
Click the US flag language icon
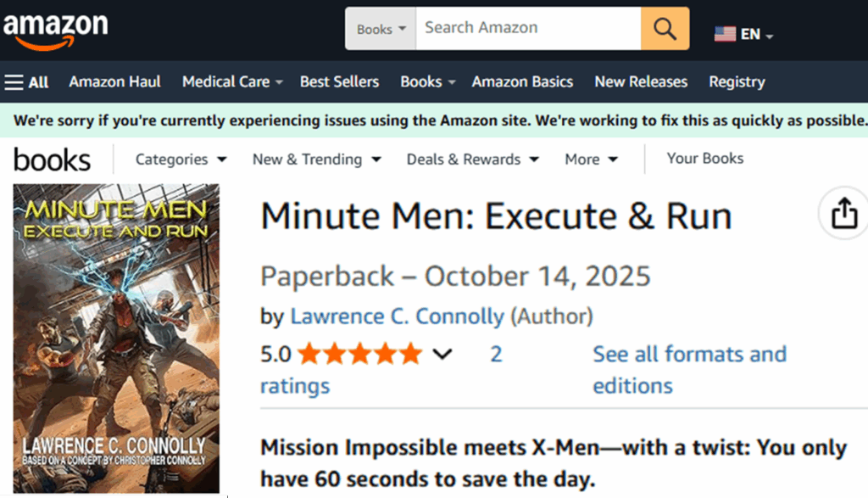[x=725, y=34]
